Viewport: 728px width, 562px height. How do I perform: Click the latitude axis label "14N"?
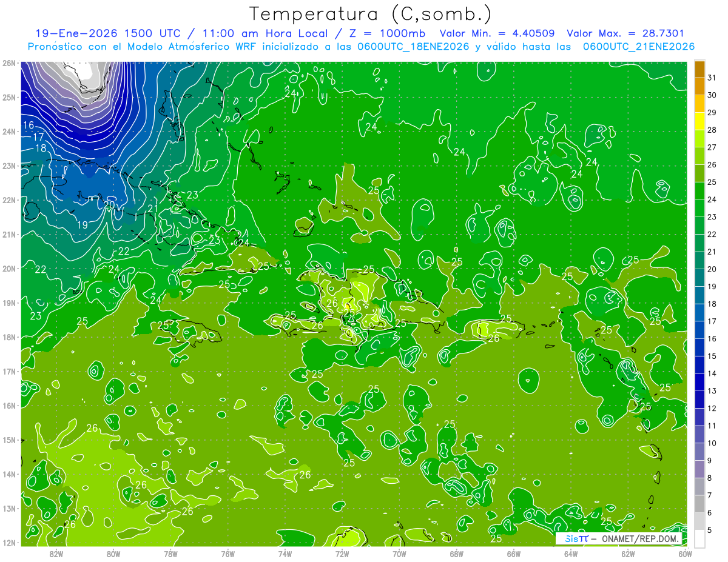[8, 474]
